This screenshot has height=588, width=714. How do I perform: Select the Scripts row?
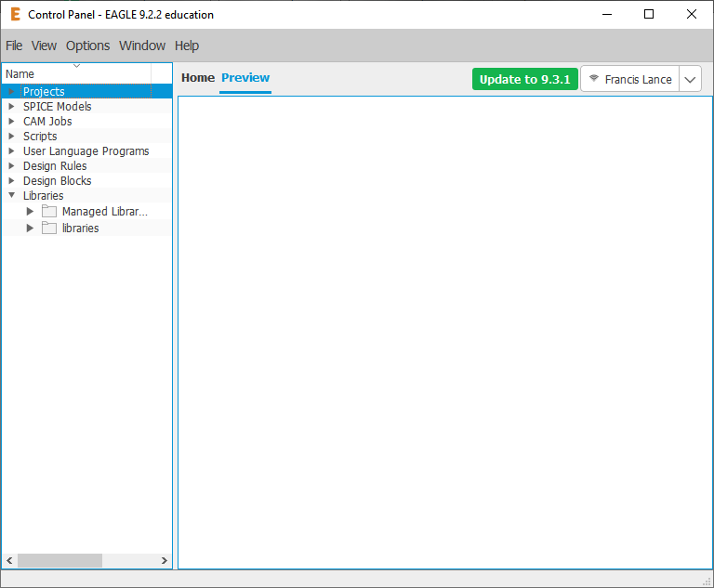(86, 136)
